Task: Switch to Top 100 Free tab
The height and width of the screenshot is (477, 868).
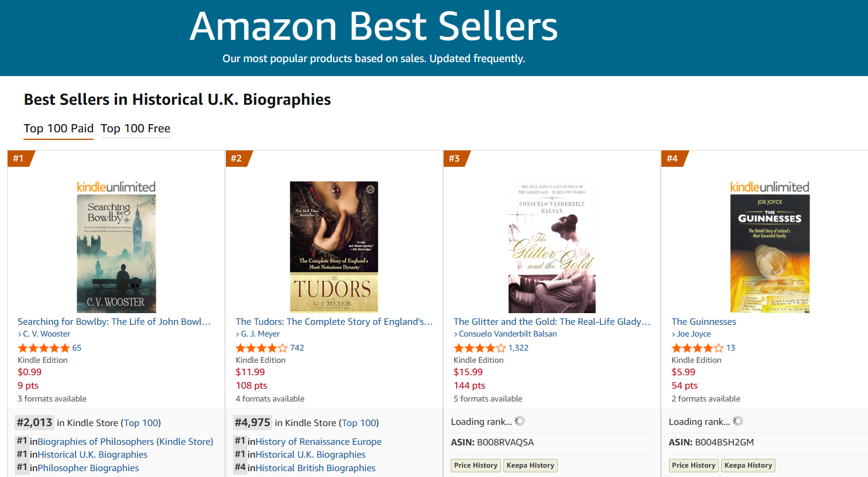Action: (x=135, y=129)
